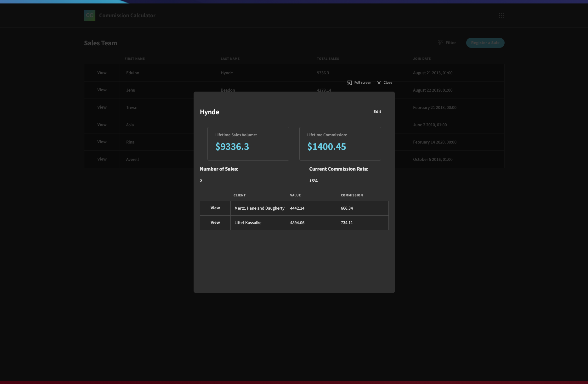Open View for Asia's row

(x=102, y=125)
